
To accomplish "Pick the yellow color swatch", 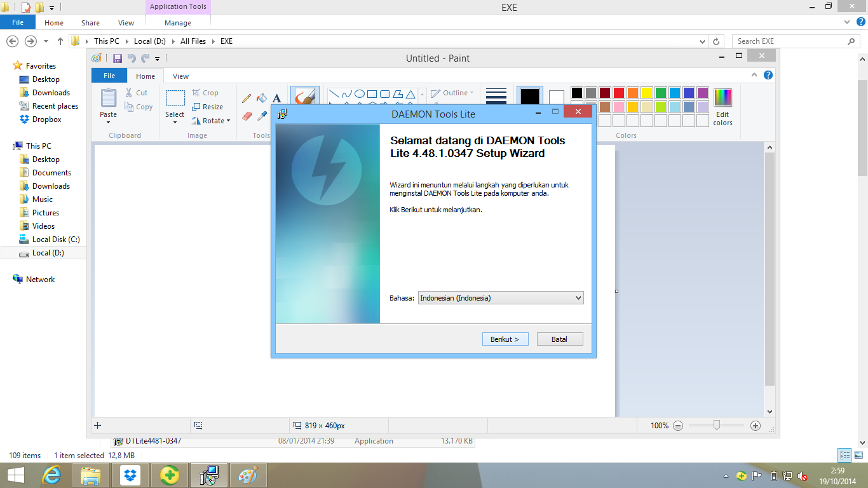I will pyautogui.click(x=646, y=93).
